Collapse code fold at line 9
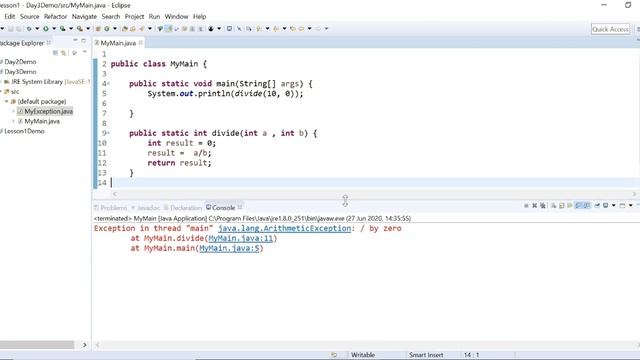The width and height of the screenshot is (640, 360). 108,133
